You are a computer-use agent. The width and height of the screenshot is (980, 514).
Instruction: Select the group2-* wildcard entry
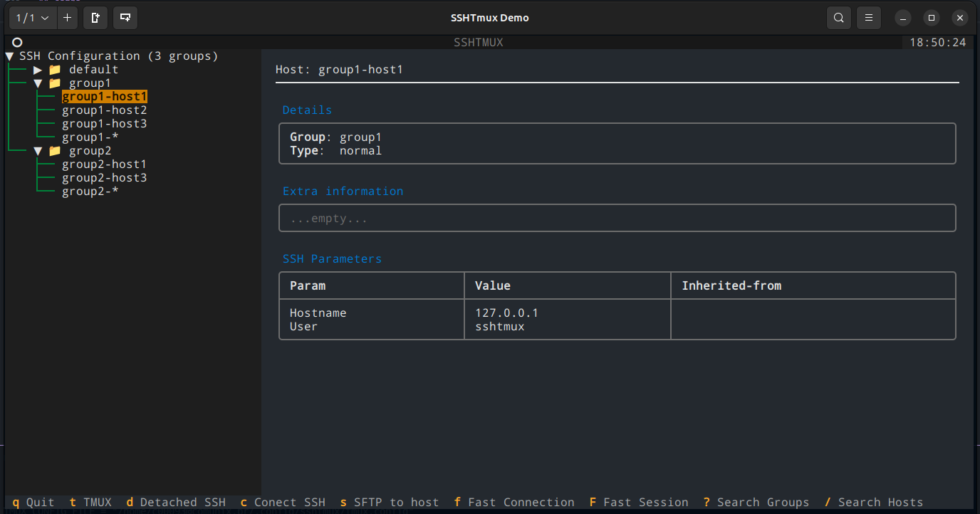tap(90, 192)
